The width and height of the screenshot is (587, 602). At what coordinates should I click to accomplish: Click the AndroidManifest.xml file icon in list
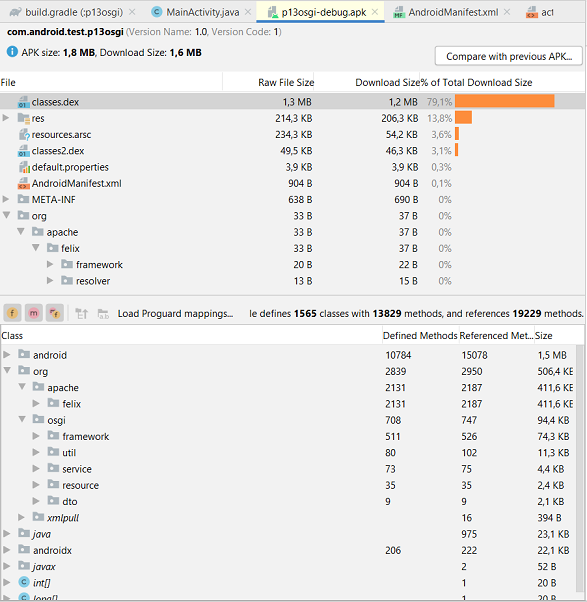23,183
